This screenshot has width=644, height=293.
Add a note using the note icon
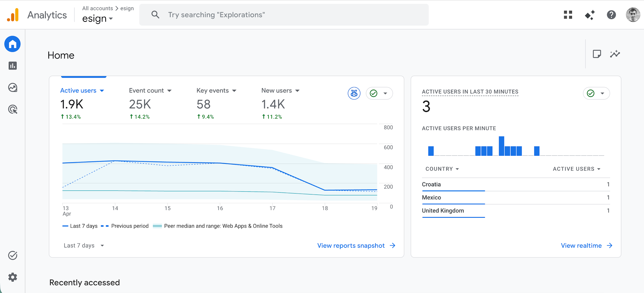tap(597, 54)
